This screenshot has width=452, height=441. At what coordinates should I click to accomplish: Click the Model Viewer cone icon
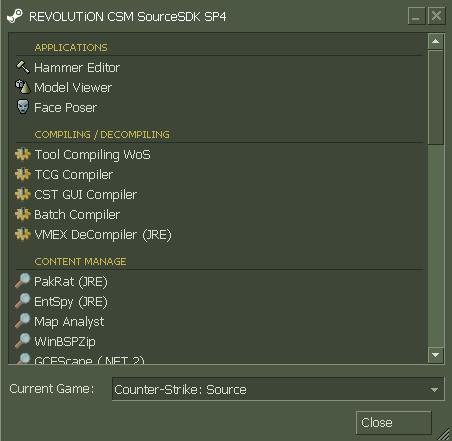coord(23,87)
